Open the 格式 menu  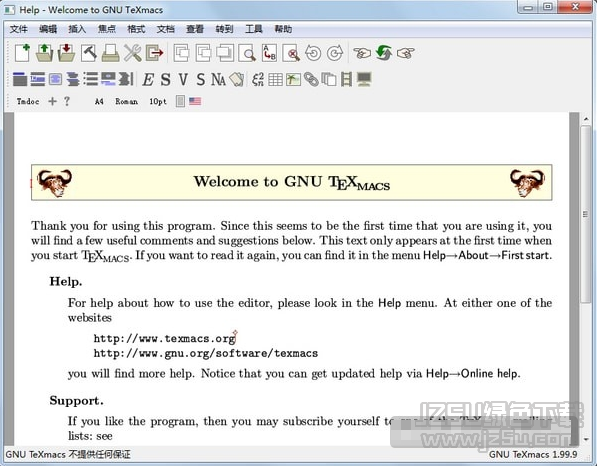tap(136, 29)
